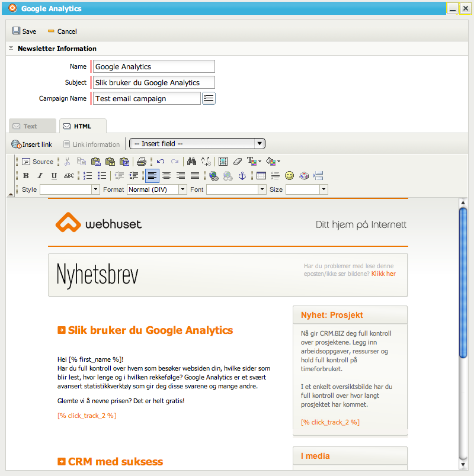Screen dimensions: 474x476
Task: Click the editor scrollbar up arrow
Action: pyautogui.click(x=463, y=202)
